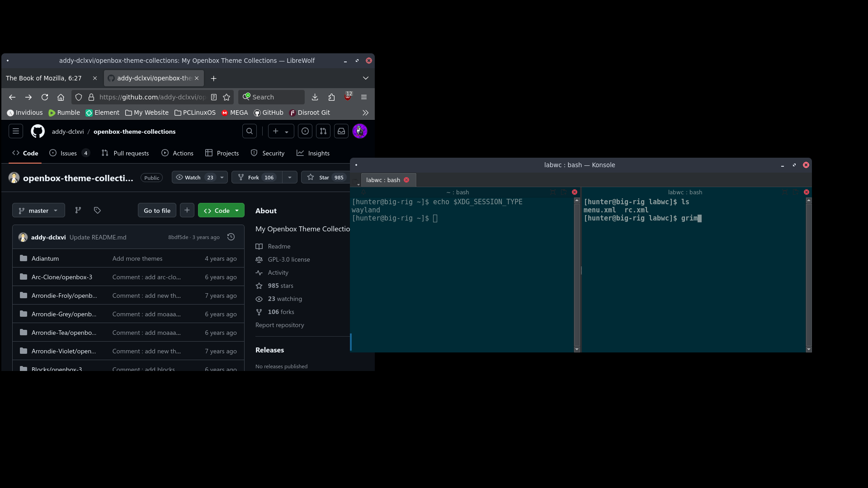Select the Projects tab
The height and width of the screenshot is (488, 868).
pyautogui.click(x=222, y=153)
